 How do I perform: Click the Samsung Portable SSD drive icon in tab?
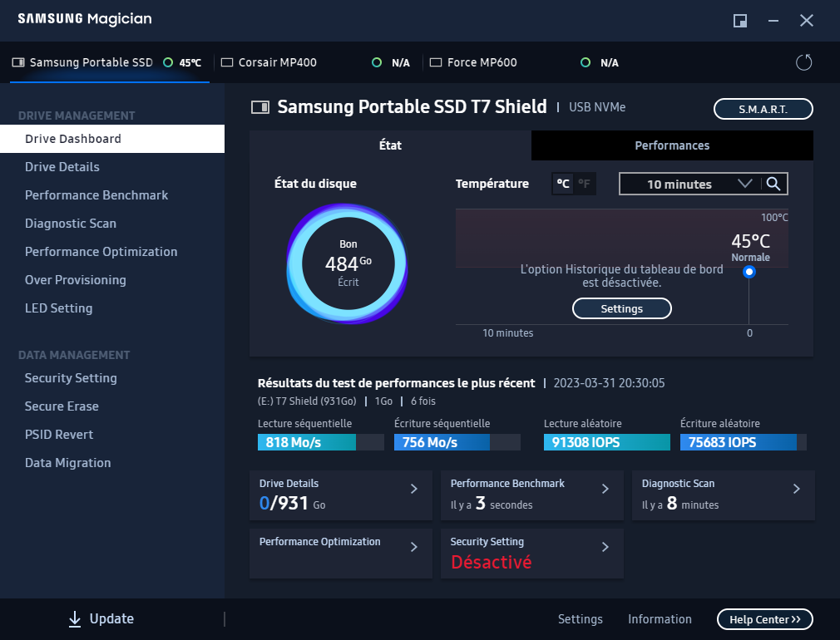coord(18,62)
